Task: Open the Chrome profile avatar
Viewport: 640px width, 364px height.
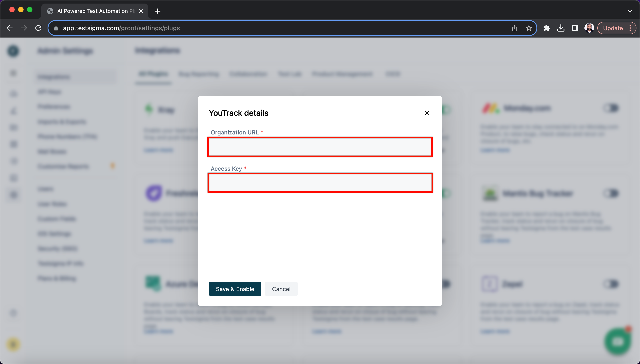Action: pyautogui.click(x=589, y=28)
